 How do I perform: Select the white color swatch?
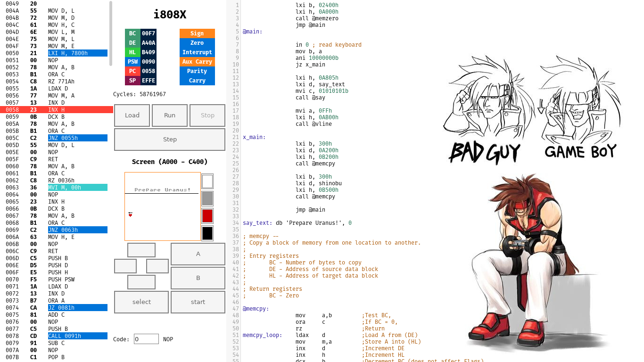[207, 181]
